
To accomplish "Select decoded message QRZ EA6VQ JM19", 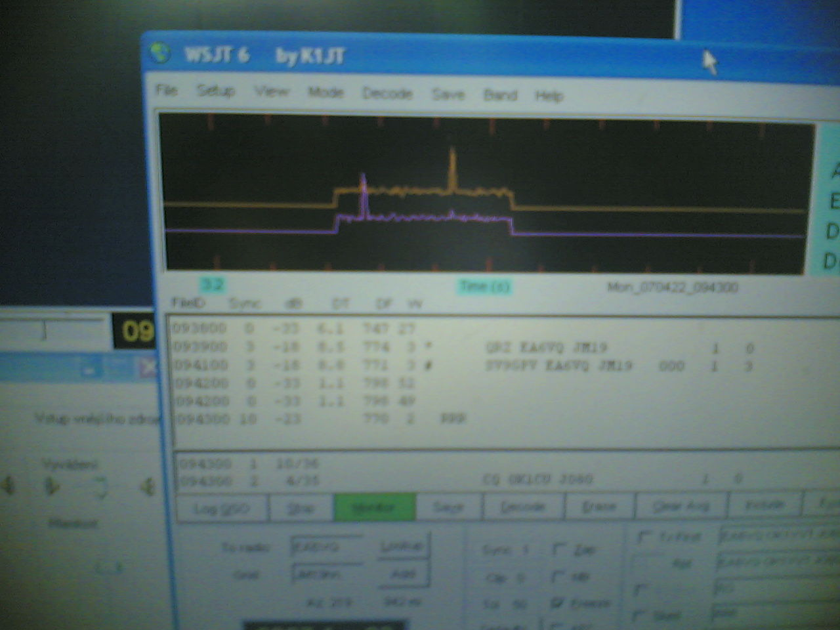I will 547,348.
